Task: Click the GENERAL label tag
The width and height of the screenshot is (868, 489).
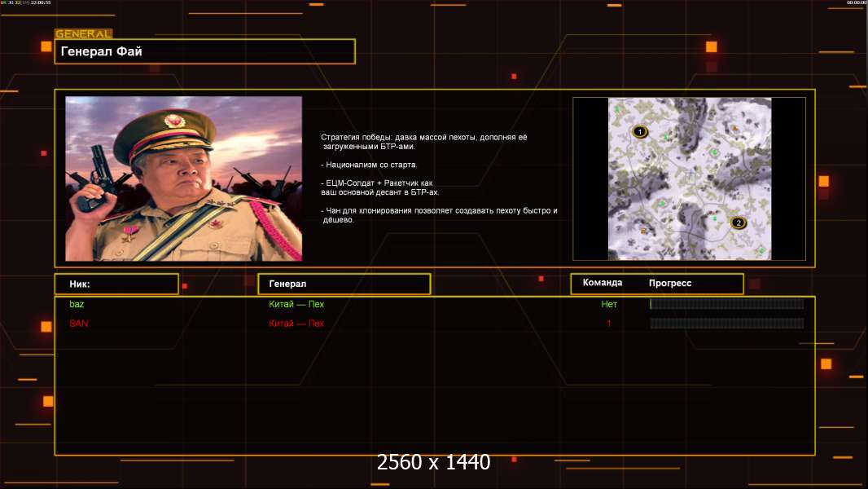Action: pos(83,34)
